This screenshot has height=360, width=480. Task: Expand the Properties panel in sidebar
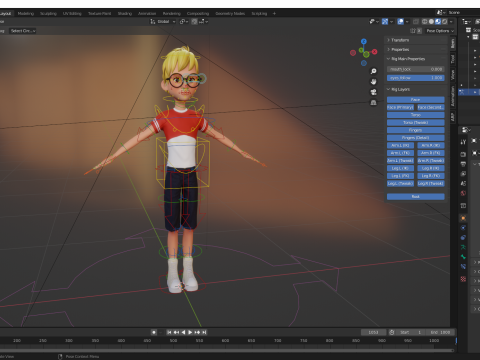[x=415, y=49]
